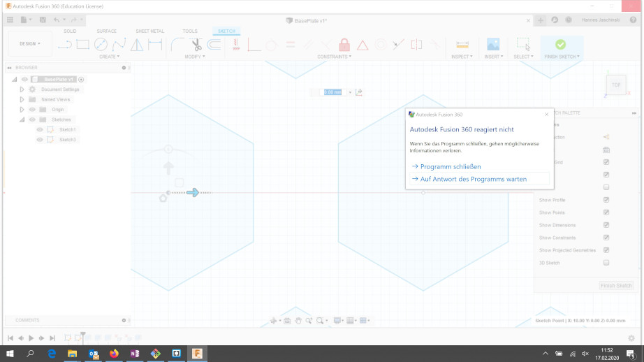Open the MODIFY dropdown menu
The height and width of the screenshot is (362, 644).
(x=195, y=57)
